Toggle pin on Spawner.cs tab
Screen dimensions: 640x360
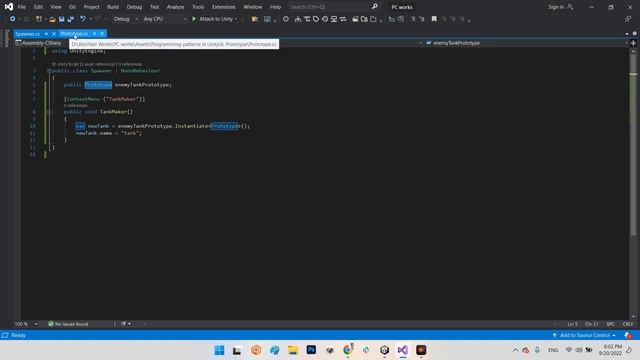coord(46,34)
